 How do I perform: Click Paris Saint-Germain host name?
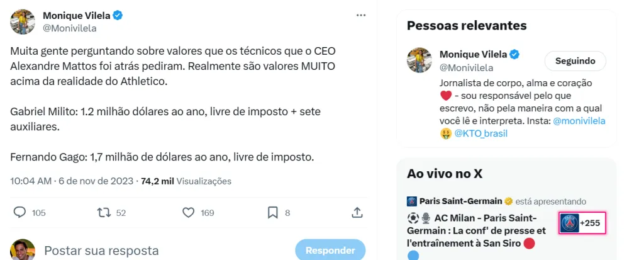tap(460, 201)
